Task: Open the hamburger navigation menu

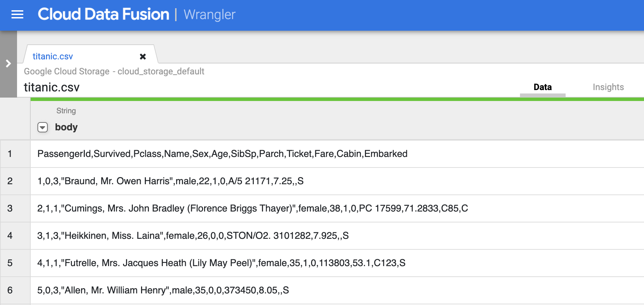Action: tap(17, 14)
